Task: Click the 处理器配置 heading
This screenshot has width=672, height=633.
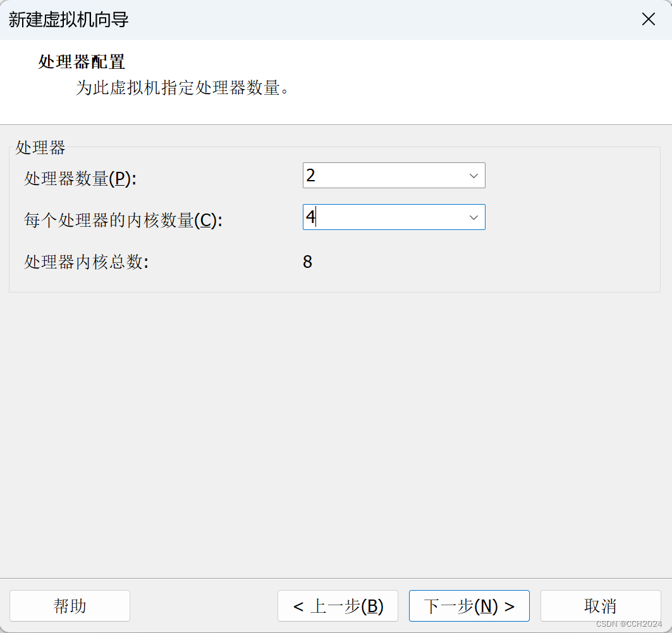Action: click(x=82, y=62)
